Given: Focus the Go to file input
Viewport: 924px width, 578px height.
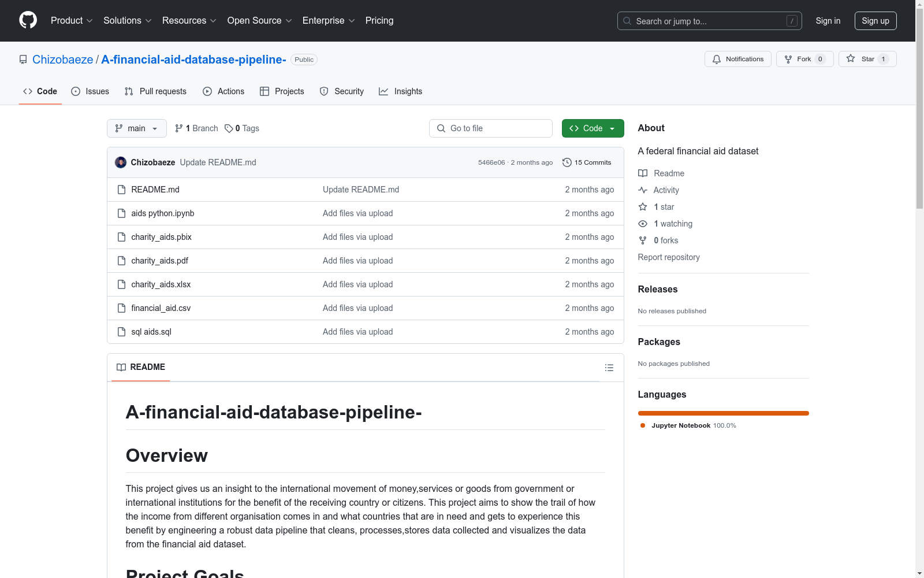Looking at the screenshot, I should point(491,128).
